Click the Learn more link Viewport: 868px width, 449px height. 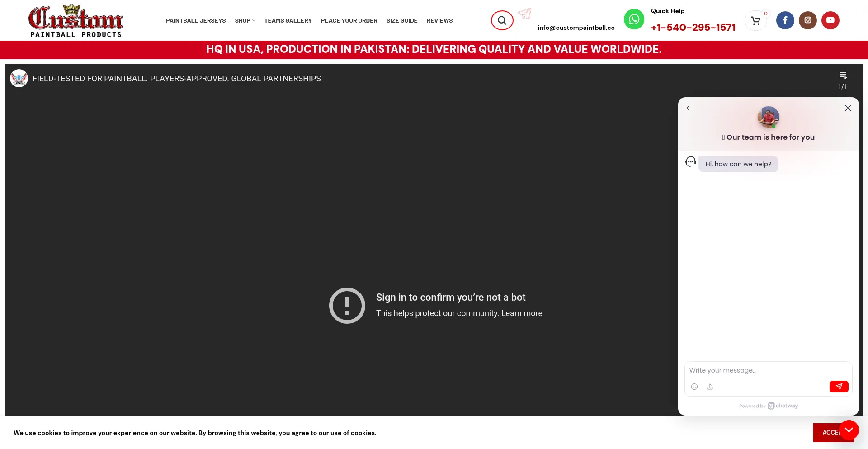[x=522, y=313]
